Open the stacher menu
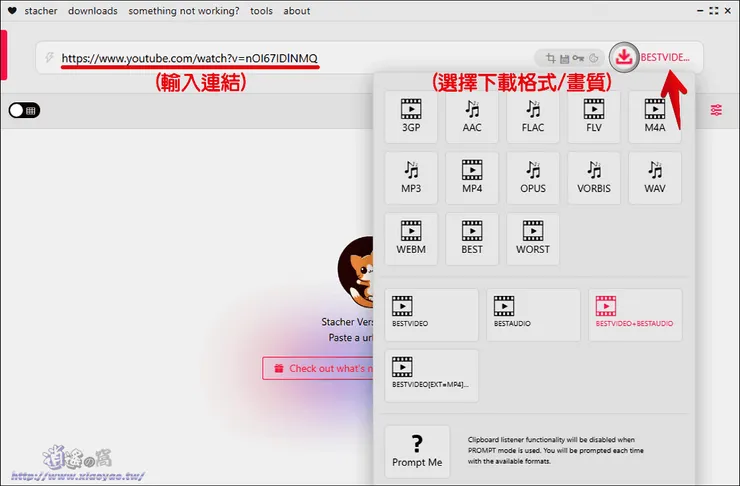The image size is (740, 486). tap(41, 10)
